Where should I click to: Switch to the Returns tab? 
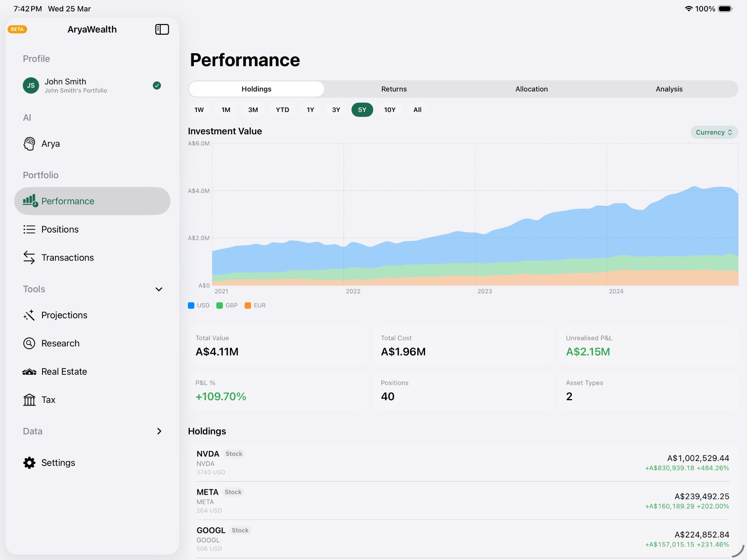tap(394, 89)
